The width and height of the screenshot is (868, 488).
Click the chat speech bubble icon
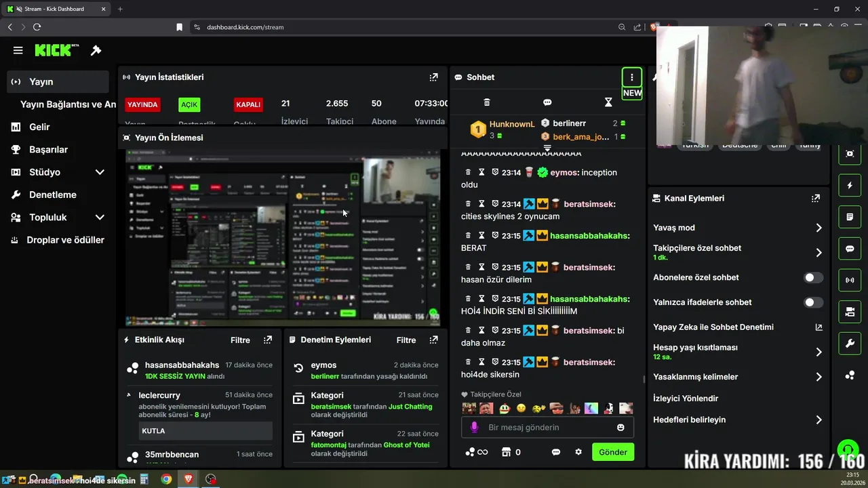(x=547, y=102)
